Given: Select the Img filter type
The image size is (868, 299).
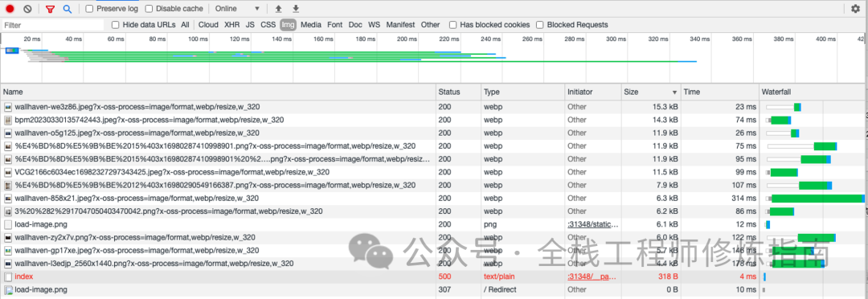Looking at the screenshot, I should (x=288, y=25).
